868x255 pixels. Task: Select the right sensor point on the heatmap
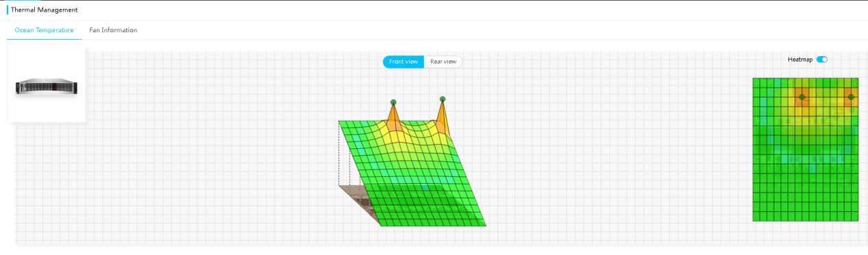click(851, 97)
